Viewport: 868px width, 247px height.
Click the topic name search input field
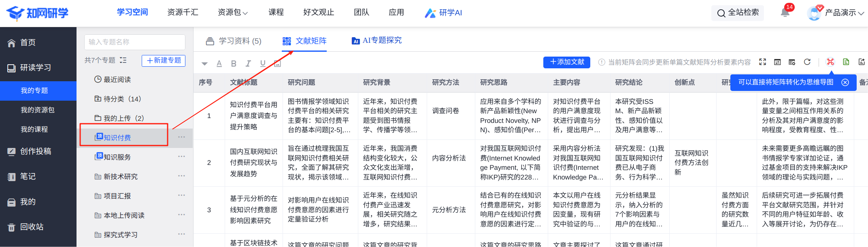pyautogui.click(x=135, y=42)
